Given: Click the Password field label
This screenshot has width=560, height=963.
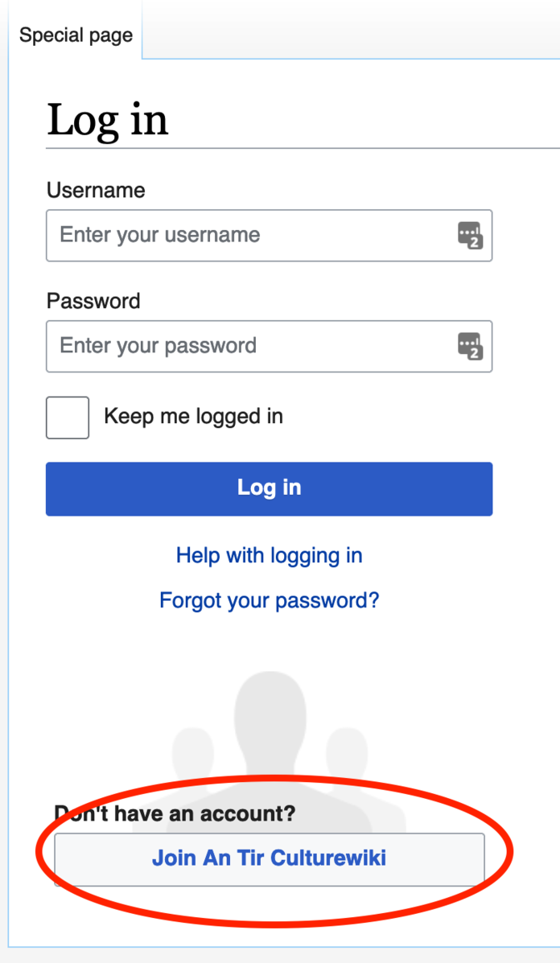Looking at the screenshot, I should click(x=93, y=301).
